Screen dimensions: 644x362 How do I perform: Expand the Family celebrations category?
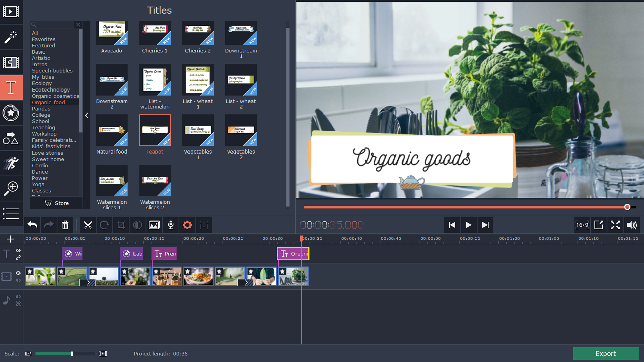click(x=54, y=140)
